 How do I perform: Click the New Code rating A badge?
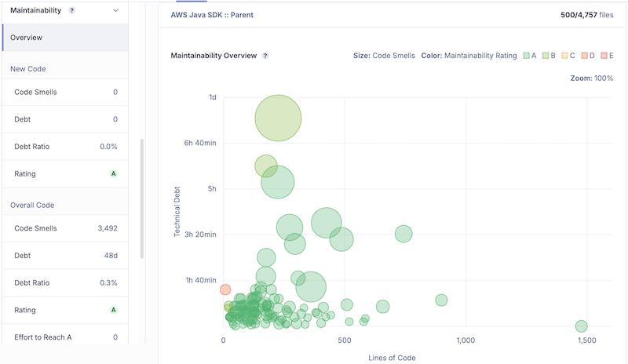(x=113, y=173)
